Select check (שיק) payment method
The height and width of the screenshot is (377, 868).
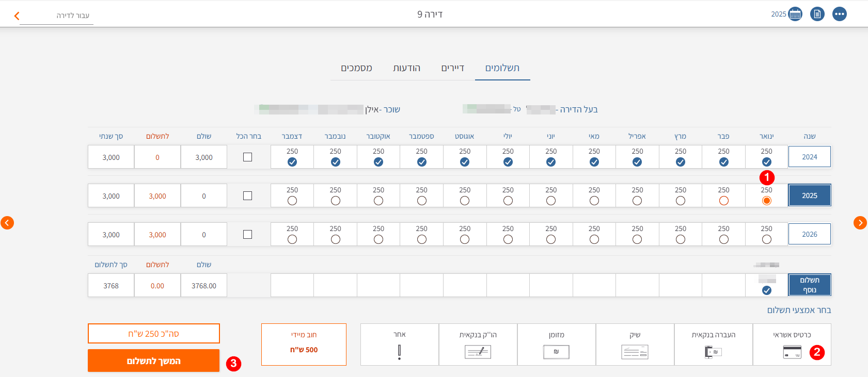pos(635,345)
